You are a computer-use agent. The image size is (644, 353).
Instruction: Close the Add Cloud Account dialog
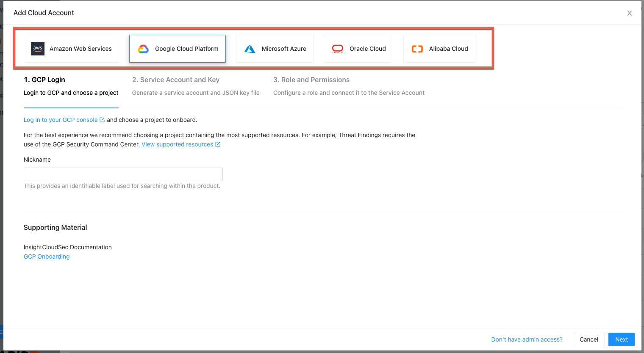[x=630, y=13]
